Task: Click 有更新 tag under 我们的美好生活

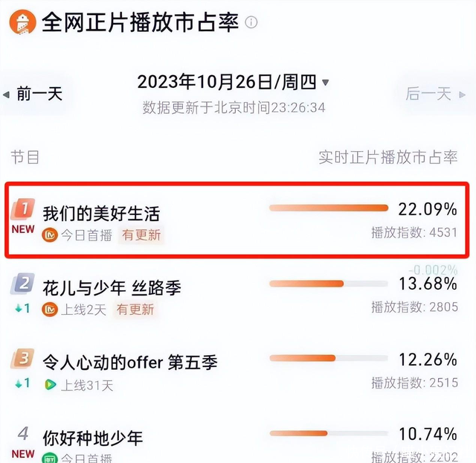Action: (141, 235)
